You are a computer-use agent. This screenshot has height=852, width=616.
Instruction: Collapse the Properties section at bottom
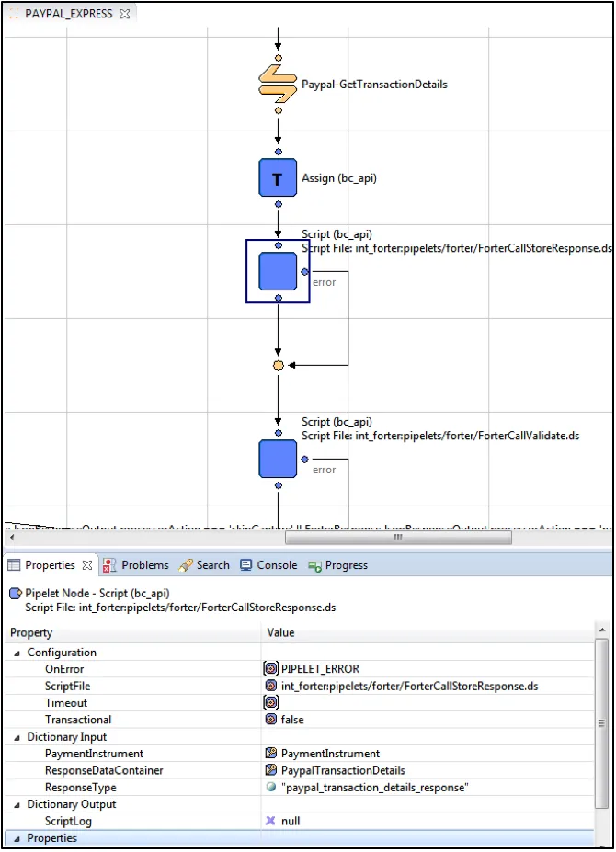(17, 838)
